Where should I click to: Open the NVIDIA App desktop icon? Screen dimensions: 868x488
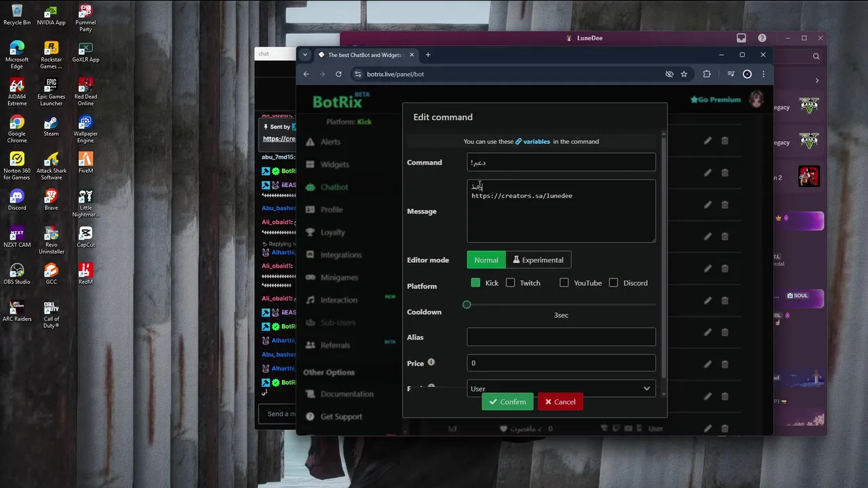pyautogui.click(x=51, y=15)
